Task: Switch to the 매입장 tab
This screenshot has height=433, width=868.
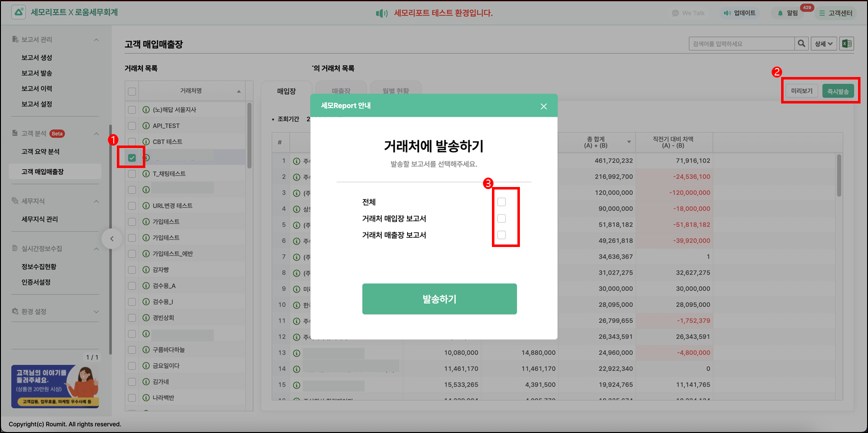Action: [x=286, y=91]
